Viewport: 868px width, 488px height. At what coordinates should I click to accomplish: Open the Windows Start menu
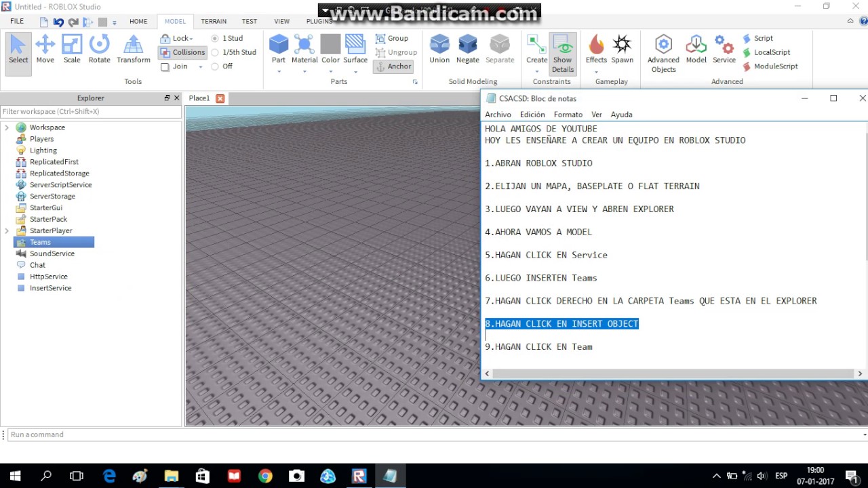pyautogui.click(x=15, y=476)
